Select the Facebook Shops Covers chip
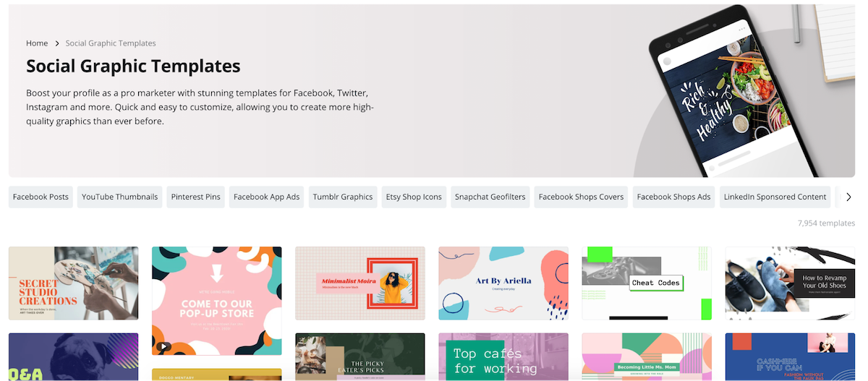 582,197
